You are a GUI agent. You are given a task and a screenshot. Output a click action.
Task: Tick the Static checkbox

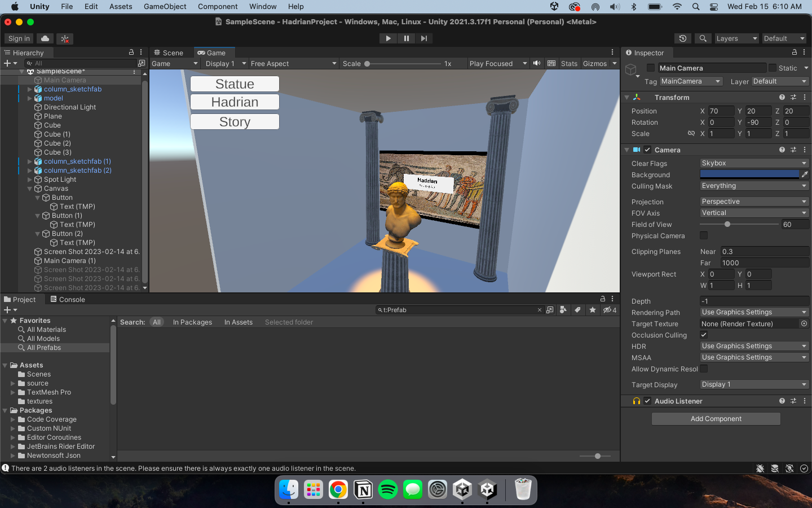(x=773, y=68)
